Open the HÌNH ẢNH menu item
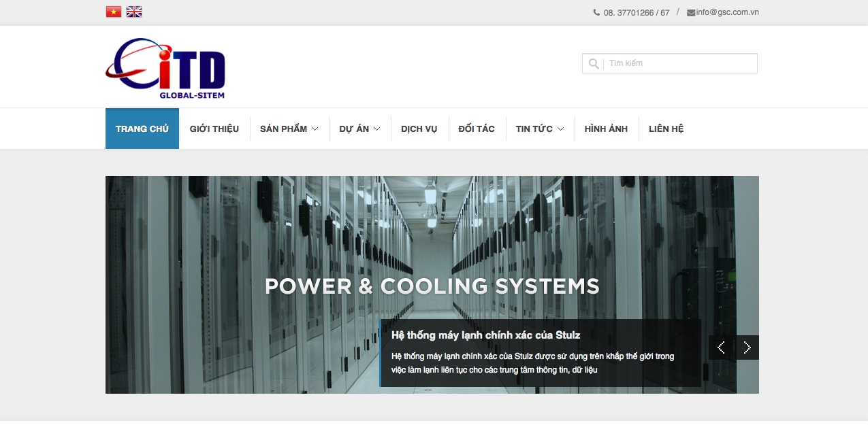868x425 pixels. point(606,129)
